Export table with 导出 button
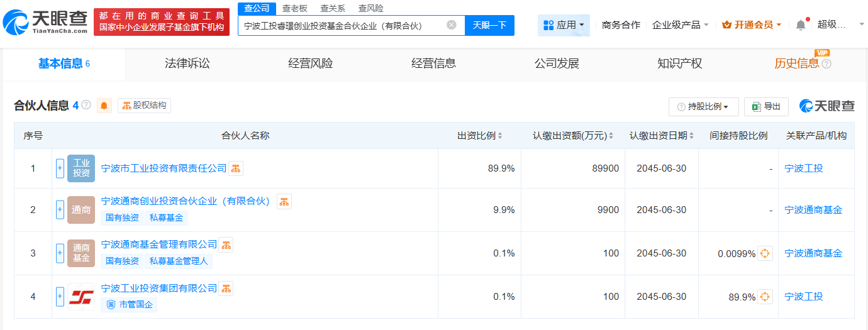868x330 pixels. coord(766,107)
